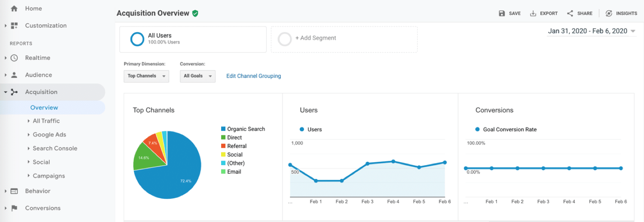
Task: Open the Top Channels primary dimension dropdown
Action: pos(146,76)
